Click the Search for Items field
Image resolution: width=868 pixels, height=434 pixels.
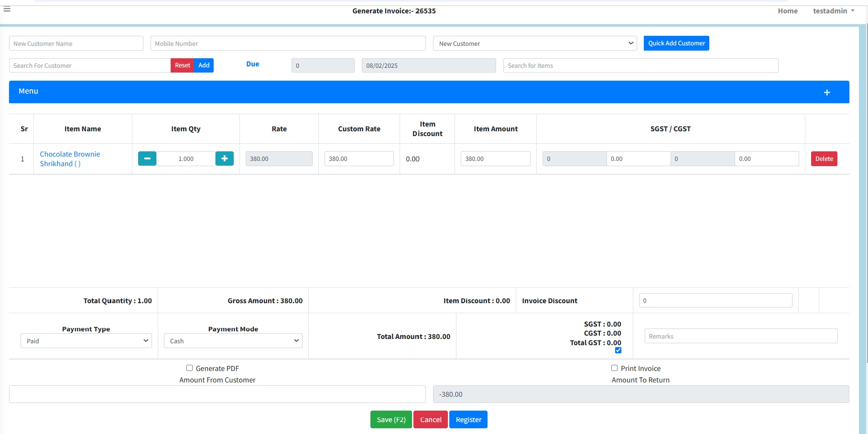640,65
